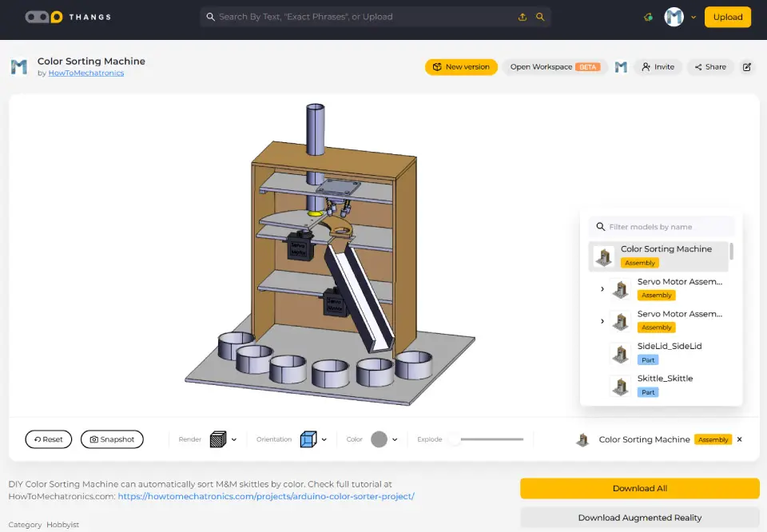Image resolution: width=767 pixels, height=532 pixels.
Task: Click the Orientation cube icon
Action: 308,439
